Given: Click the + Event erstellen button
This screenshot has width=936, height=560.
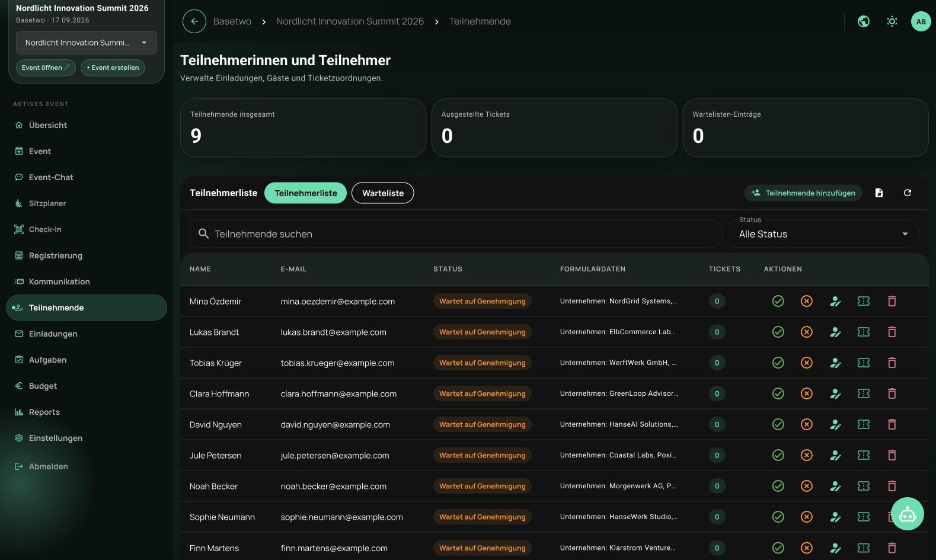Looking at the screenshot, I should coord(113,68).
